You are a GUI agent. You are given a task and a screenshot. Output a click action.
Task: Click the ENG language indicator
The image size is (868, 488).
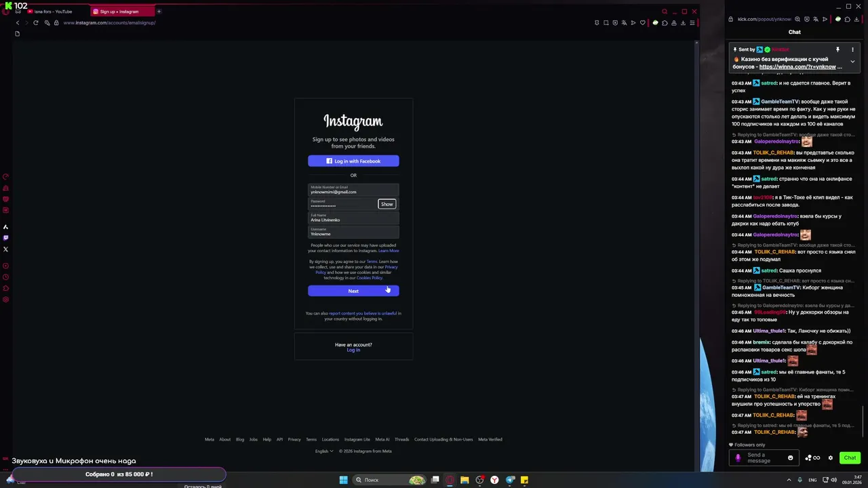pyautogui.click(x=812, y=480)
